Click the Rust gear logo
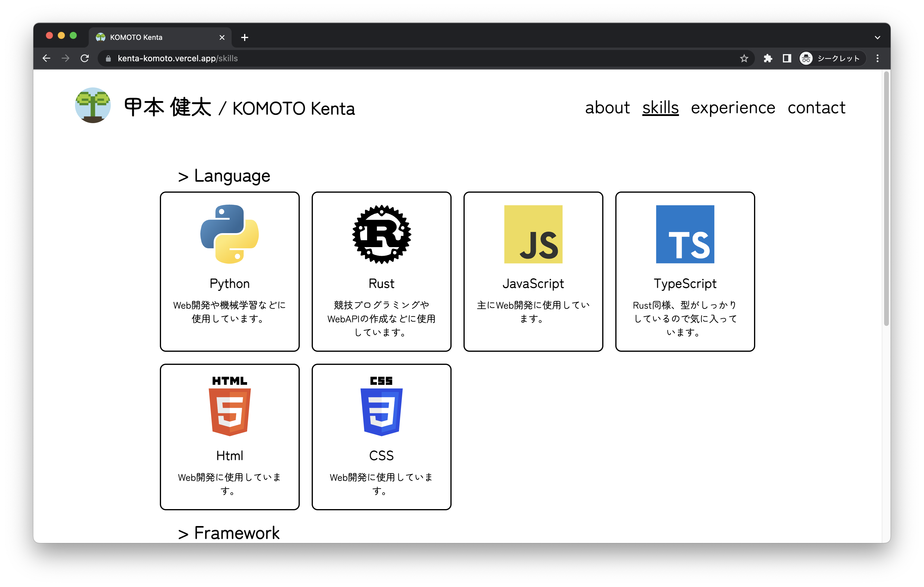924x587 pixels. [381, 234]
